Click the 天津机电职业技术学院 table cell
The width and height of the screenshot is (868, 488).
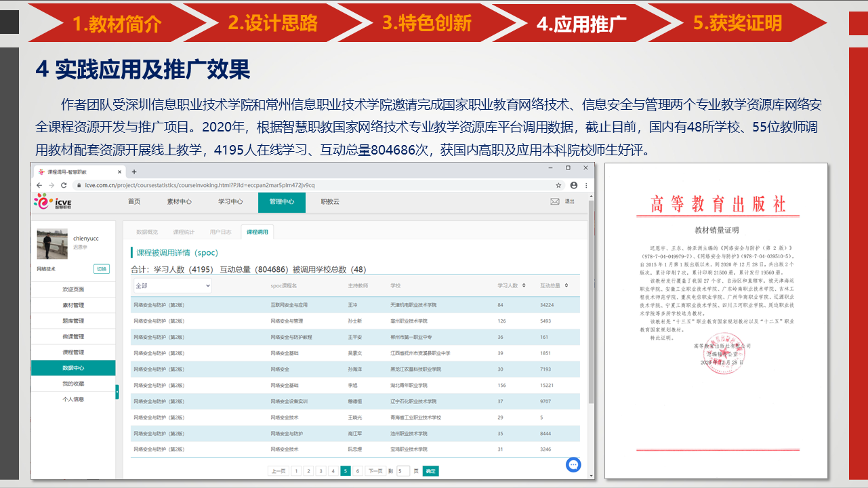click(413, 305)
